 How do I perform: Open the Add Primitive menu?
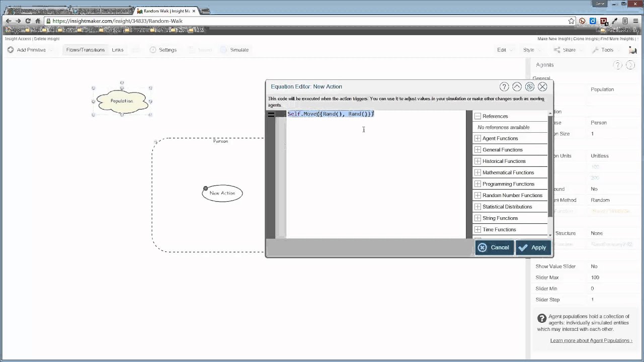click(30, 50)
